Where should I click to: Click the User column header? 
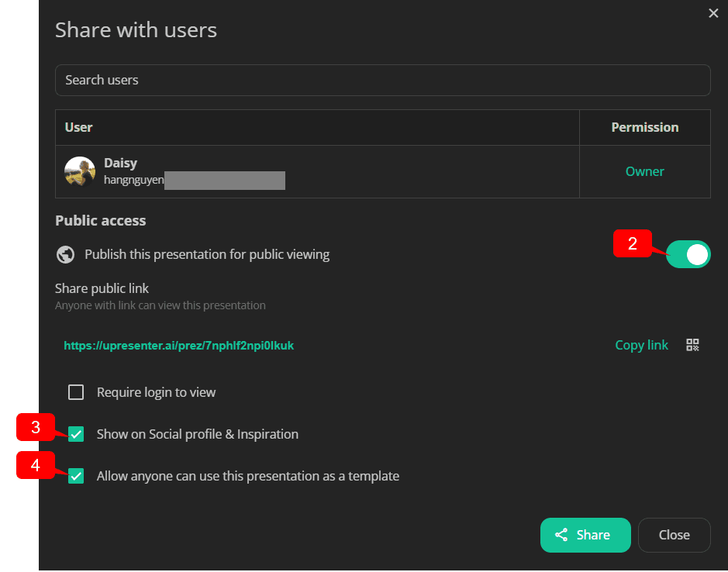pos(78,127)
